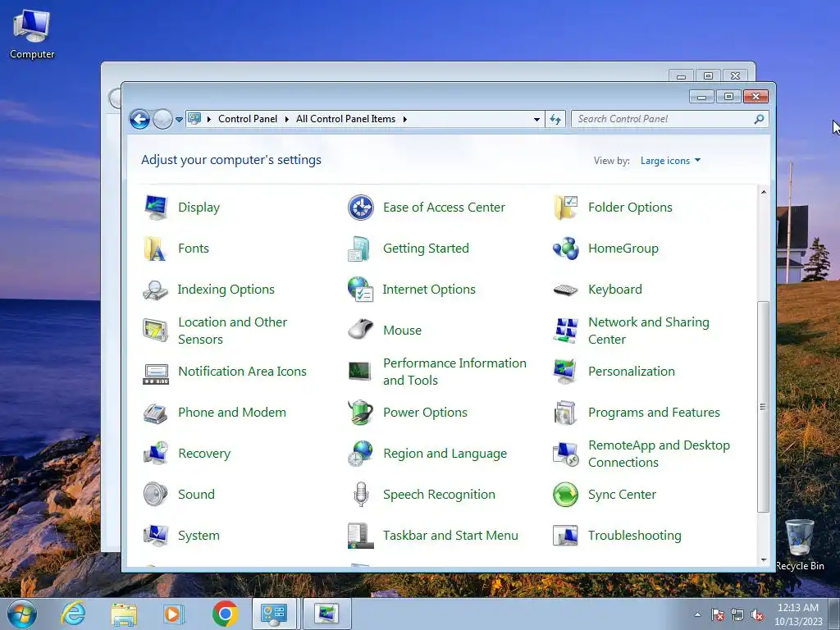
Task: Show hidden tray icons arrow
Action: (697, 614)
